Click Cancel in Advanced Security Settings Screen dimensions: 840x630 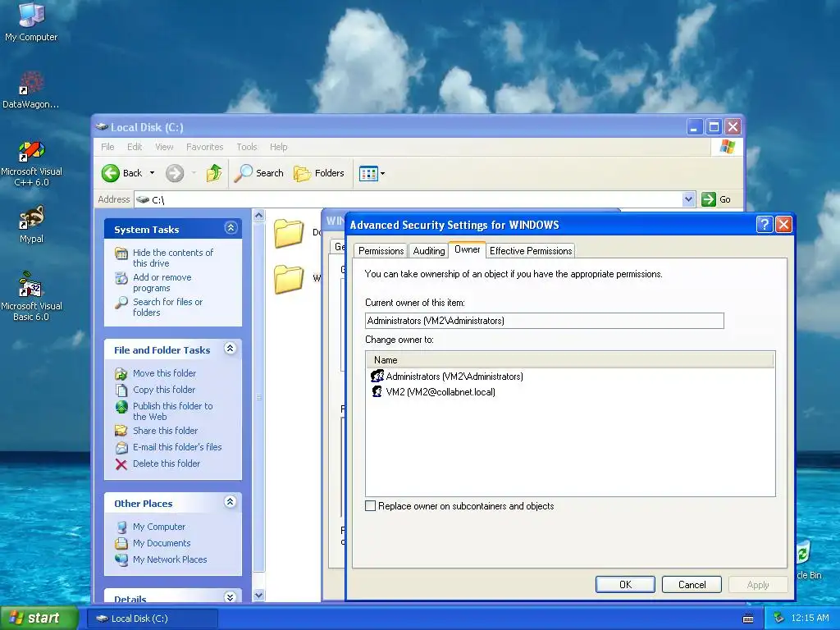[x=692, y=584]
